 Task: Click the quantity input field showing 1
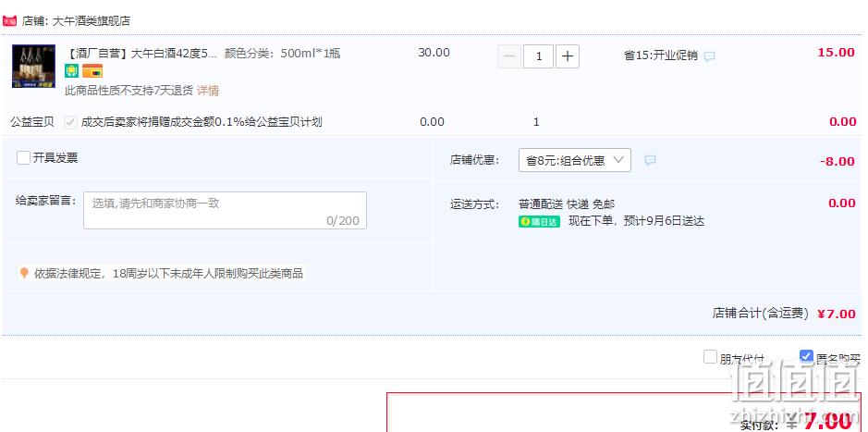pos(538,56)
